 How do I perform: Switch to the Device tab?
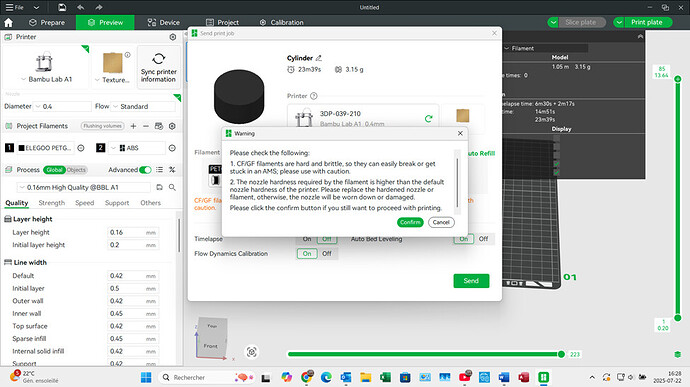click(x=164, y=22)
